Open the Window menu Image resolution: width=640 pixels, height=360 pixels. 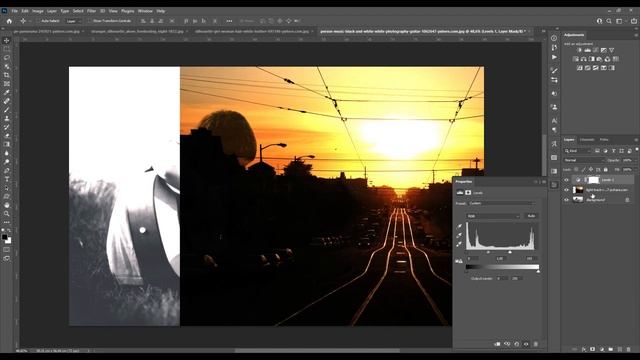coord(145,11)
